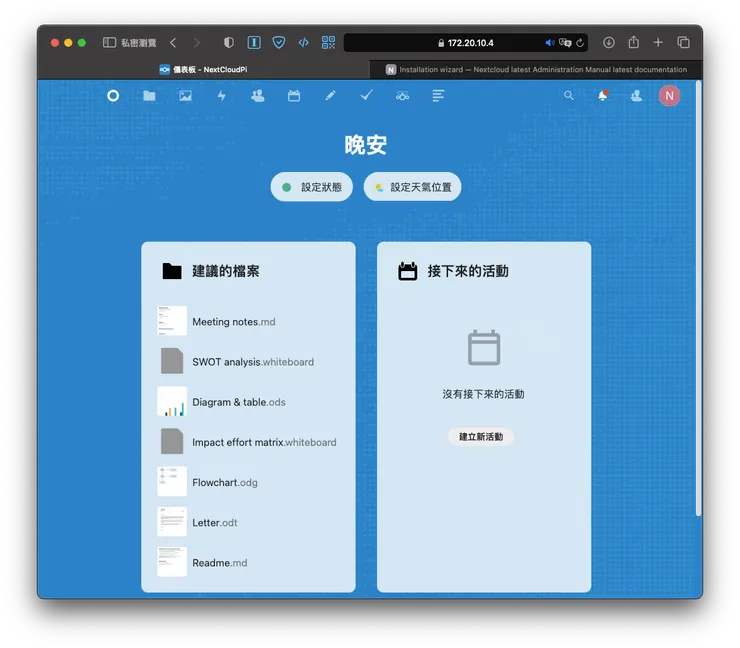Click the Safari share icon

point(633,42)
